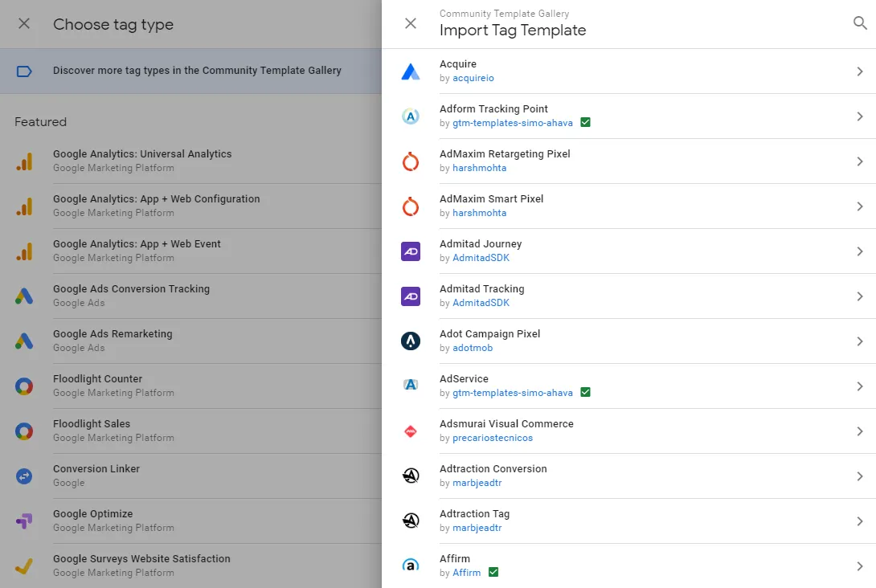
Task: Select the Adtraction Tag template name
Action: [474, 514]
